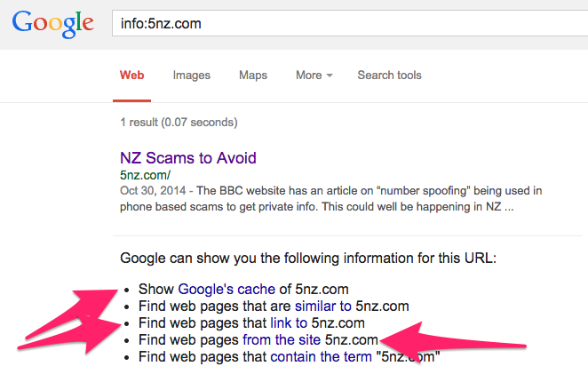Open the NZ Scams to Avoid result
The height and width of the screenshot is (390, 588).
click(x=188, y=158)
